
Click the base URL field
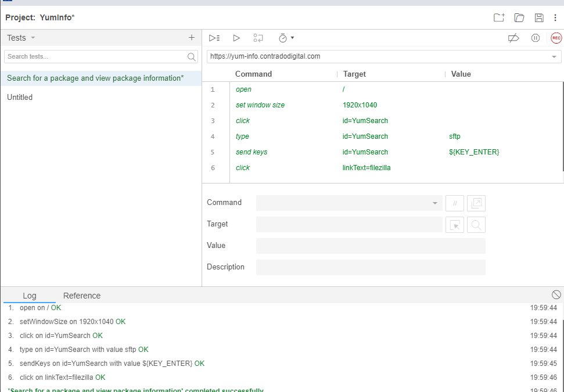click(x=384, y=56)
